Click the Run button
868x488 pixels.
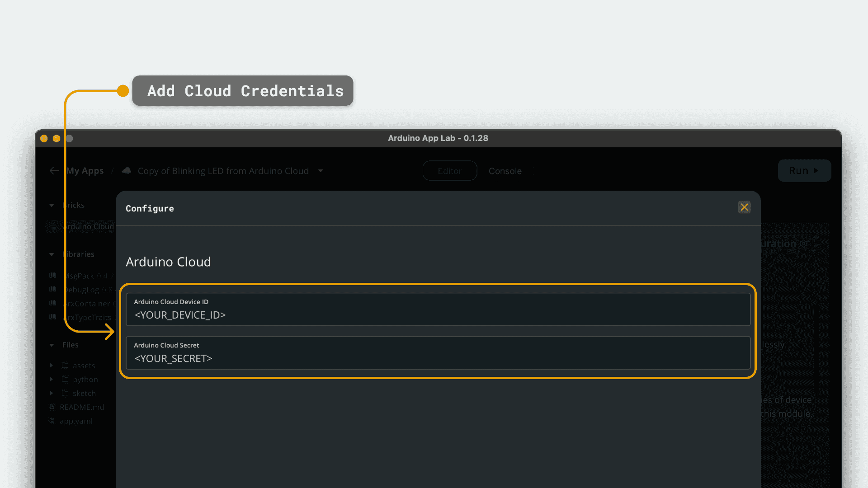point(804,170)
